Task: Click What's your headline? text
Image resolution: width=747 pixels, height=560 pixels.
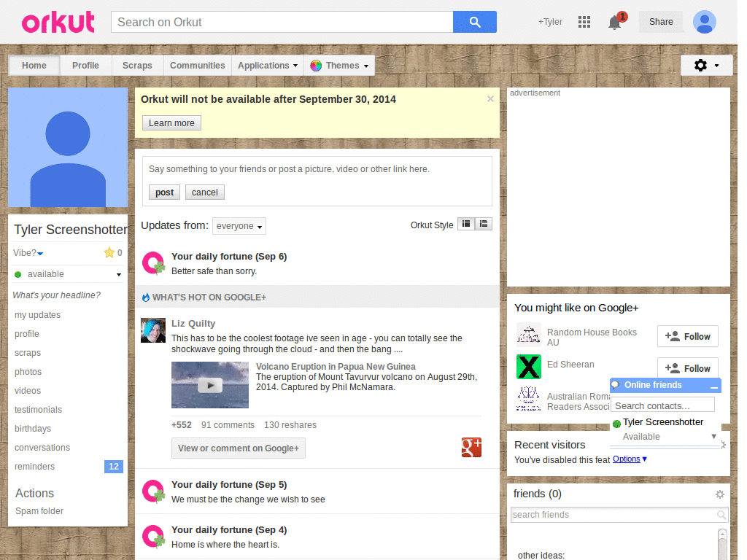Action: tap(57, 295)
